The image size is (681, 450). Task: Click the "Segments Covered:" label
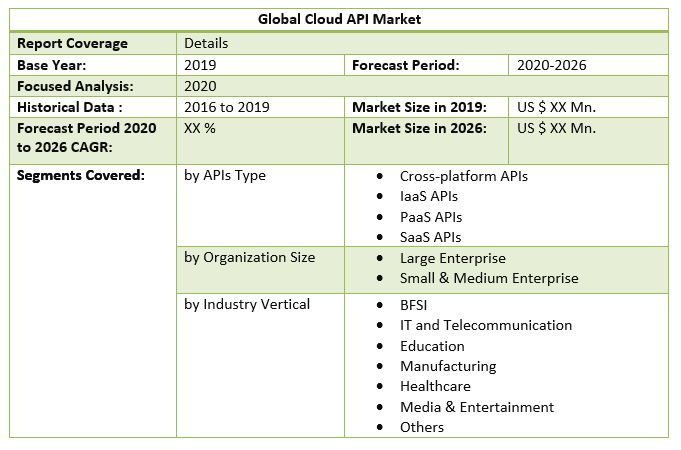pyautogui.click(x=81, y=175)
